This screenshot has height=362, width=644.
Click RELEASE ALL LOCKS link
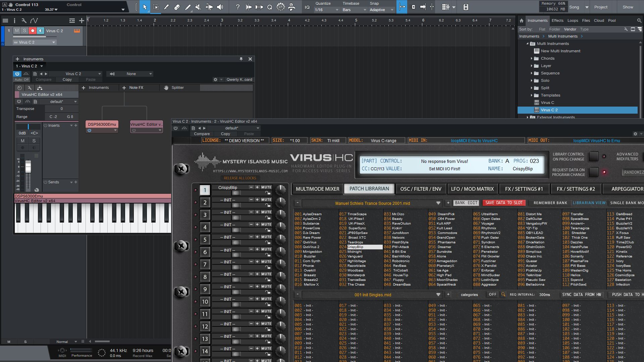tap(240, 178)
